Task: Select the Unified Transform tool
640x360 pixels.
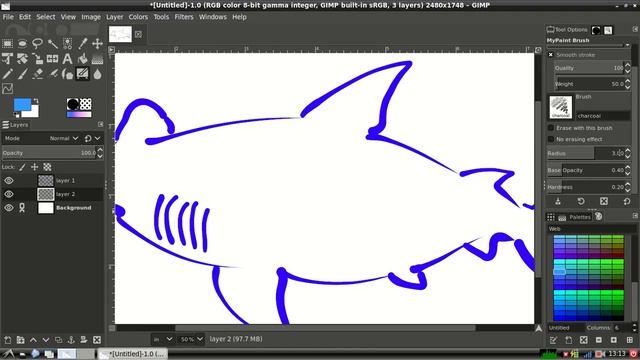Action: click(x=22, y=59)
